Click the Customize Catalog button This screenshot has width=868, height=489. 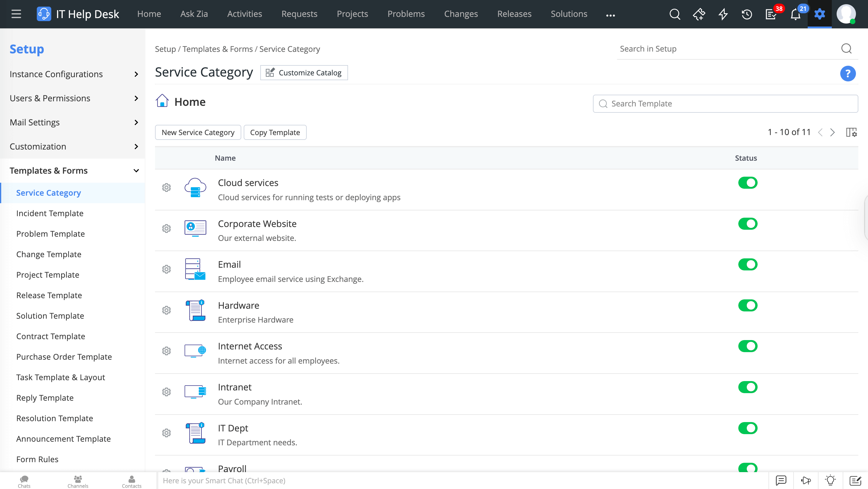coord(304,73)
